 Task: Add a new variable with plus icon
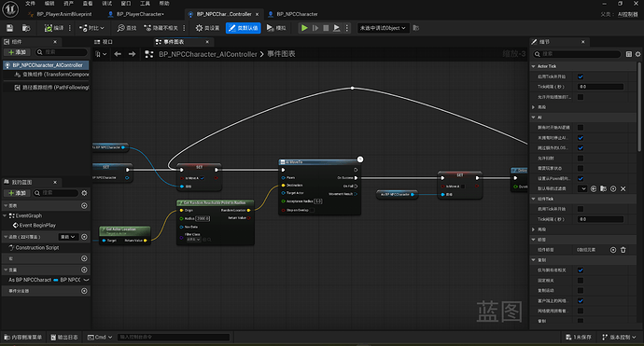84,270
